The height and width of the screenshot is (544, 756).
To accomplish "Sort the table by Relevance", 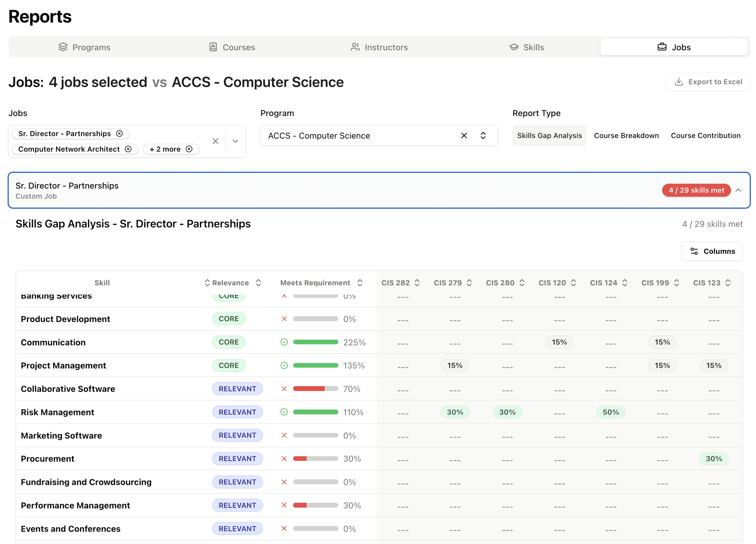I will pyautogui.click(x=258, y=283).
